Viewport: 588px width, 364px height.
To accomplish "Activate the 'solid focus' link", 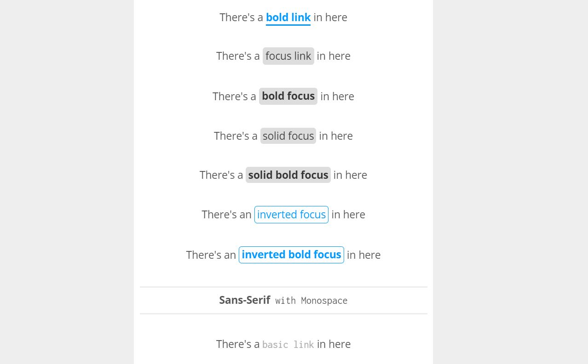I will [x=288, y=136].
